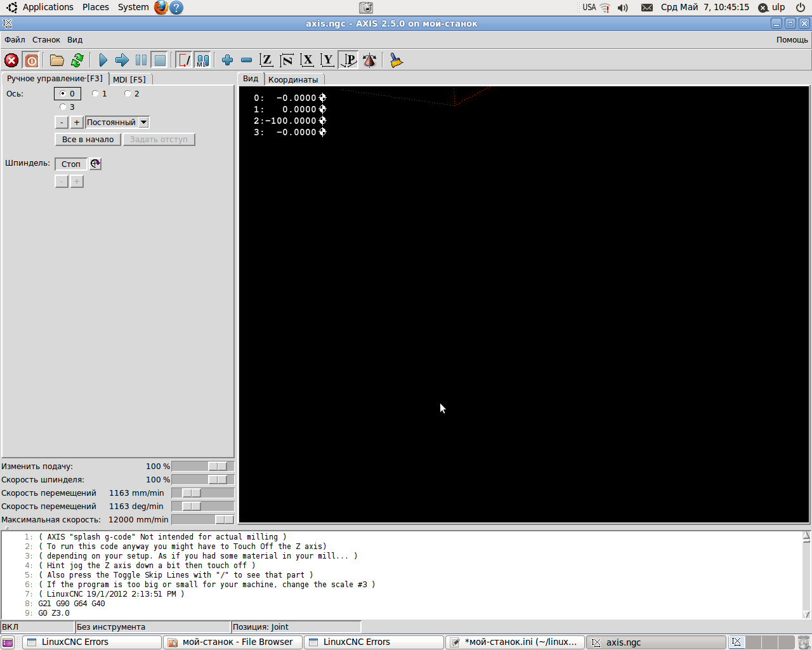The width and height of the screenshot is (812, 650).
Task: Open the Applications system menu
Action: (x=48, y=7)
